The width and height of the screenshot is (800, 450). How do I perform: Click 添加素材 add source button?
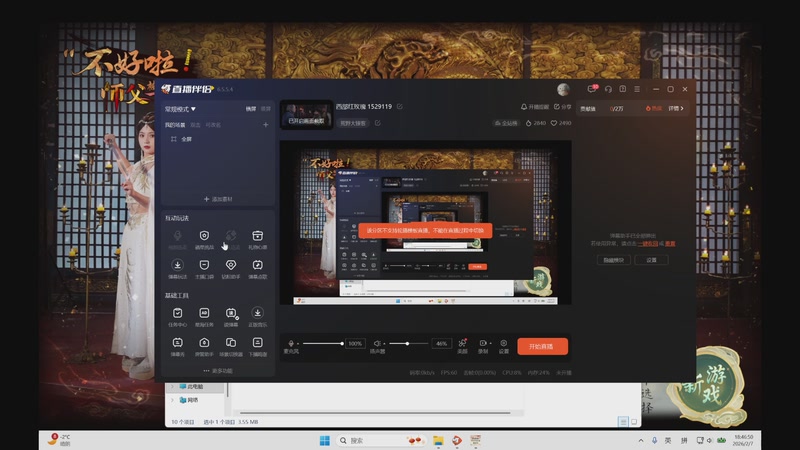pyautogui.click(x=218, y=199)
